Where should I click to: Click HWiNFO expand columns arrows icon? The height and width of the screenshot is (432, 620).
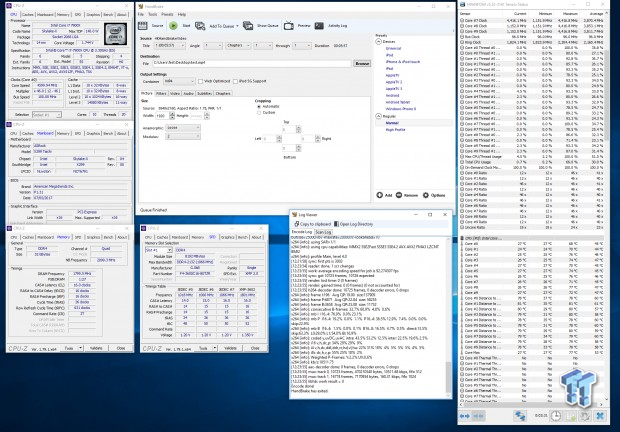tap(465, 416)
